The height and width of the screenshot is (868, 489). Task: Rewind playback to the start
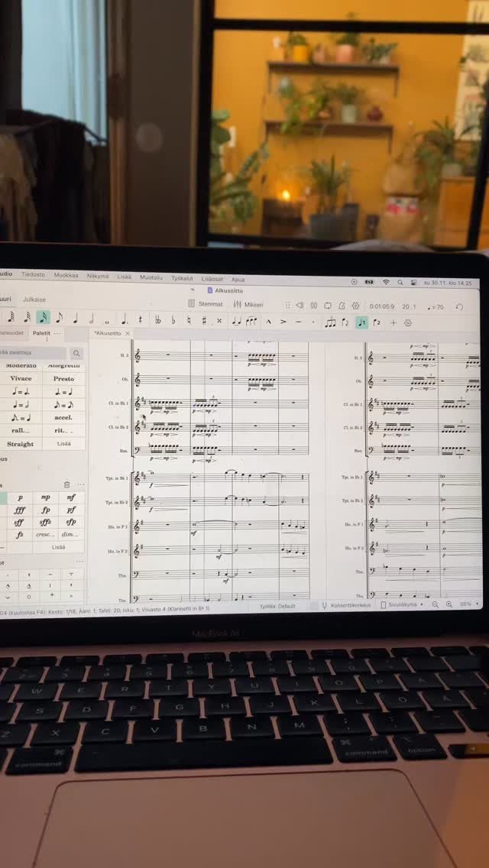tap(300, 305)
